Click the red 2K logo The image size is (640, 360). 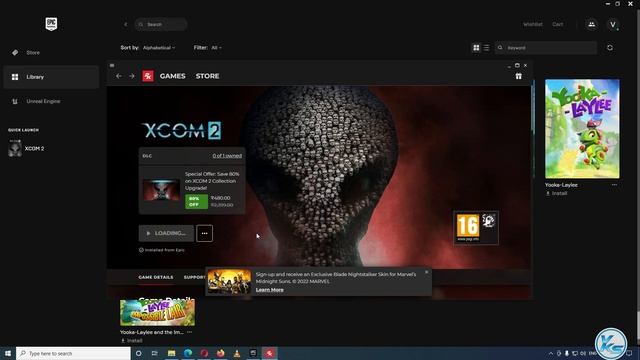(148, 76)
